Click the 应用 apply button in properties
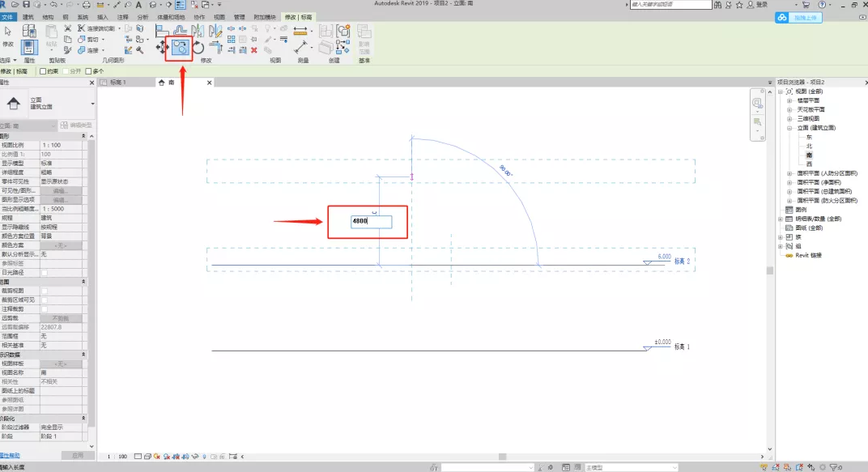 coord(78,455)
